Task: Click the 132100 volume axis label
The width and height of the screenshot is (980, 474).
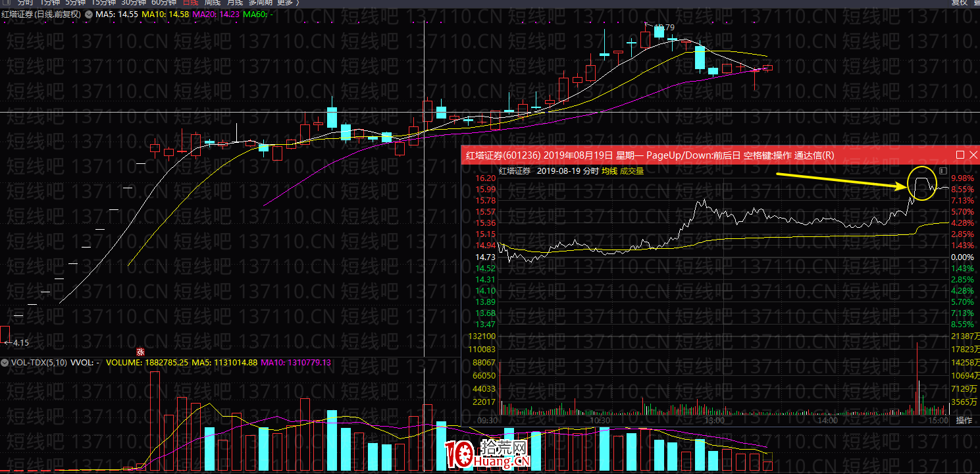Action: click(482, 336)
